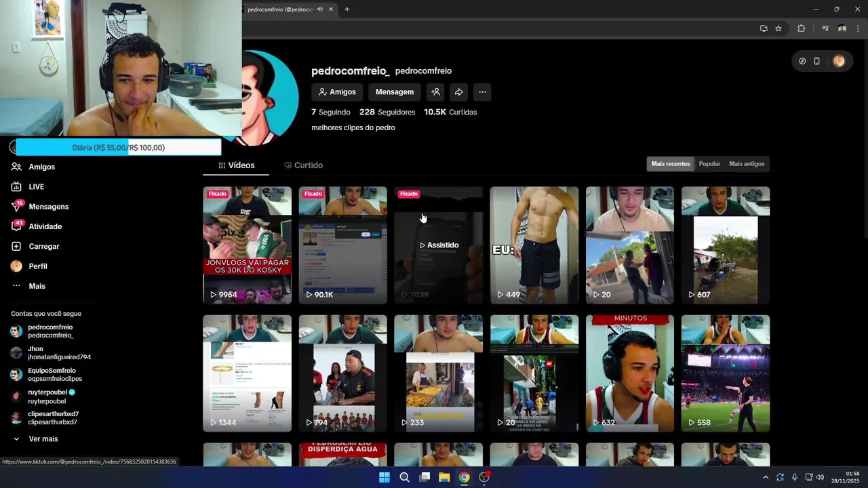Sort videos by Popular
The image size is (868, 488).
coord(709,164)
